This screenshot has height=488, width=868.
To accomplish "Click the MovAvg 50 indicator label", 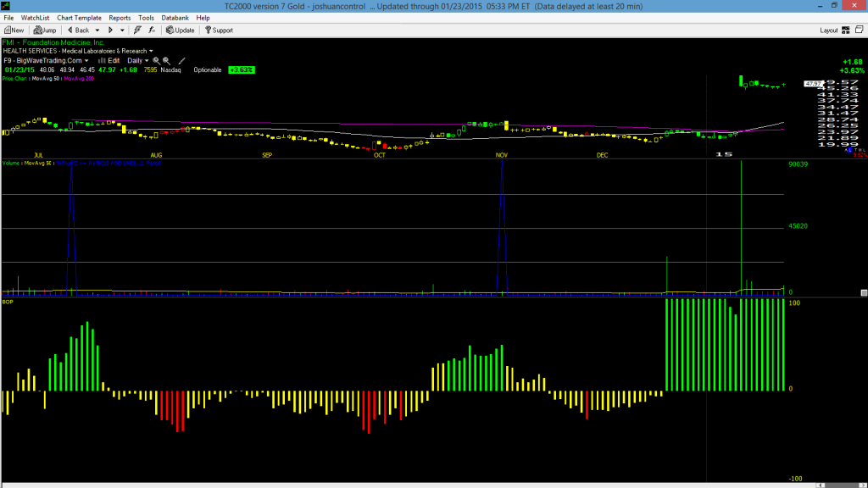I will [46, 79].
